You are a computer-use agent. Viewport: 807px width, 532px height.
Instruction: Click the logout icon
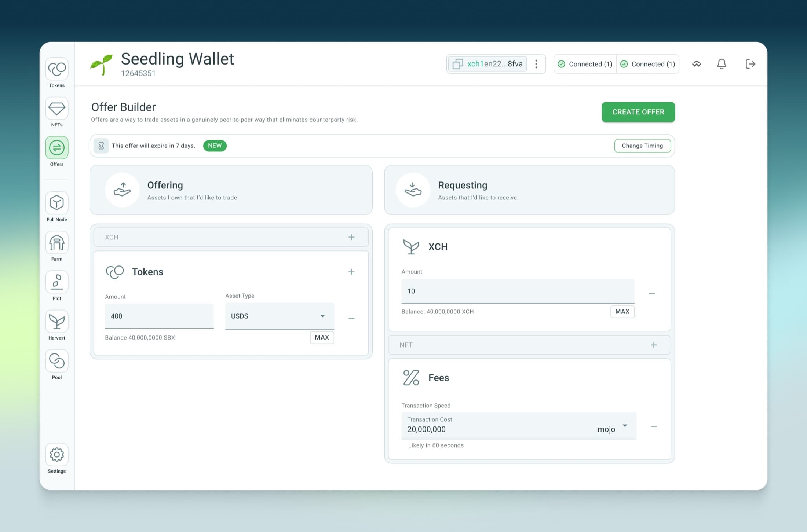pos(750,64)
